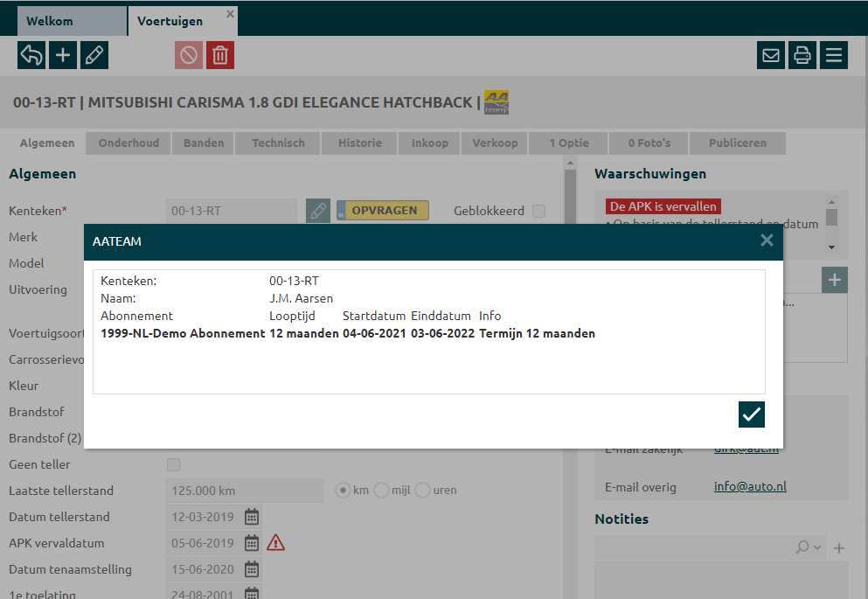This screenshot has height=599, width=868.
Task: Close the AATEAM dialog
Action: pyautogui.click(x=767, y=240)
